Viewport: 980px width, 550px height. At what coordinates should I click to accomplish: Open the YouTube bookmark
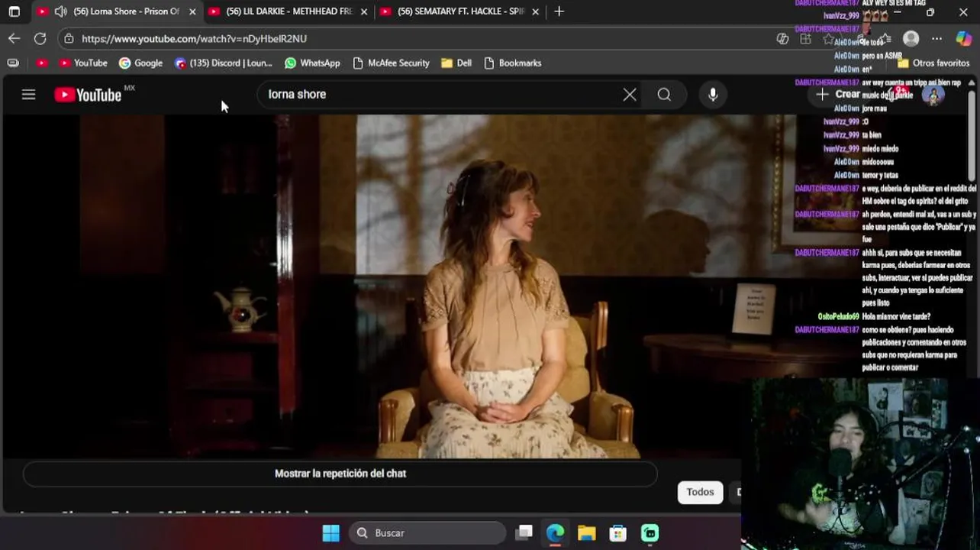[83, 63]
